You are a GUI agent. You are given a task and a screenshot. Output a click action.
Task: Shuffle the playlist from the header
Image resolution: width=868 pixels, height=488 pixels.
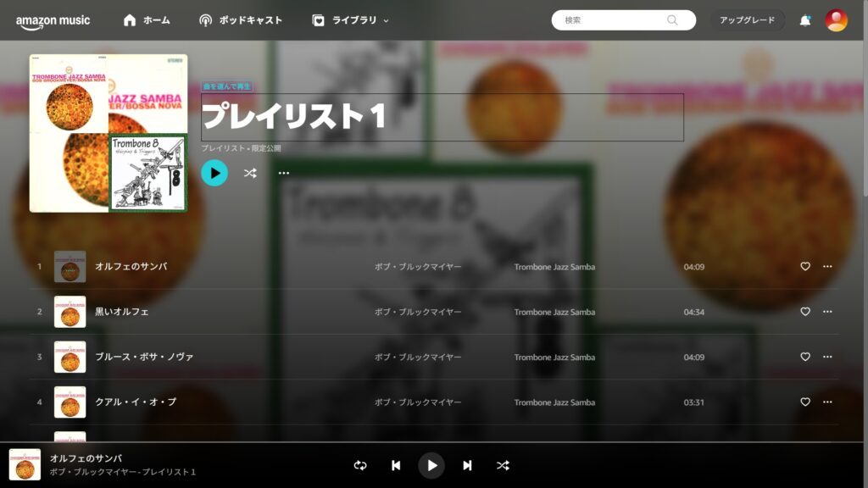pos(250,173)
